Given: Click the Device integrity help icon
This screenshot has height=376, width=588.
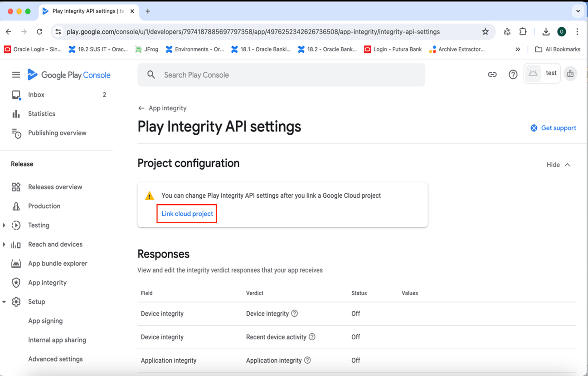Looking at the screenshot, I should point(295,313).
